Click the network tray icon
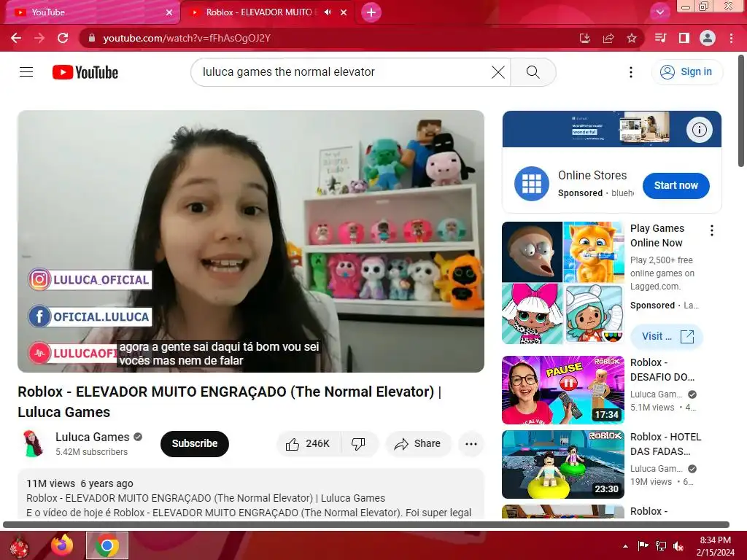 click(x=661, y=546)
